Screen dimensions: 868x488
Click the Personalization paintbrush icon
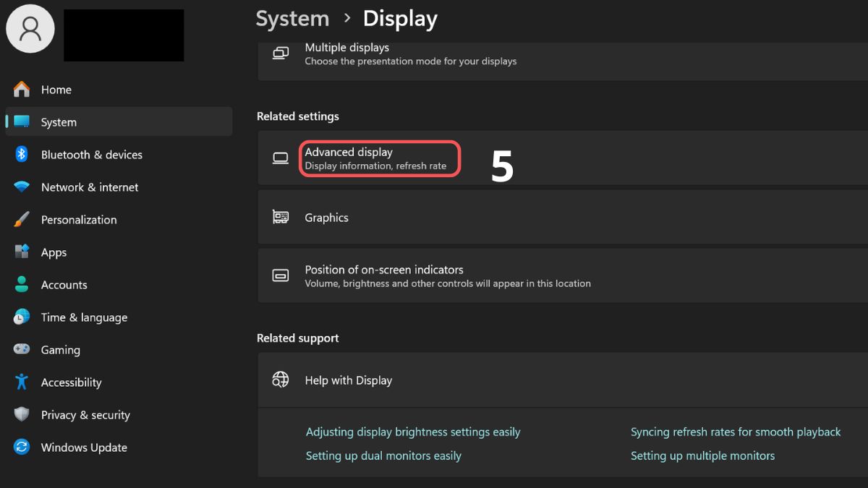pos(22,219)
